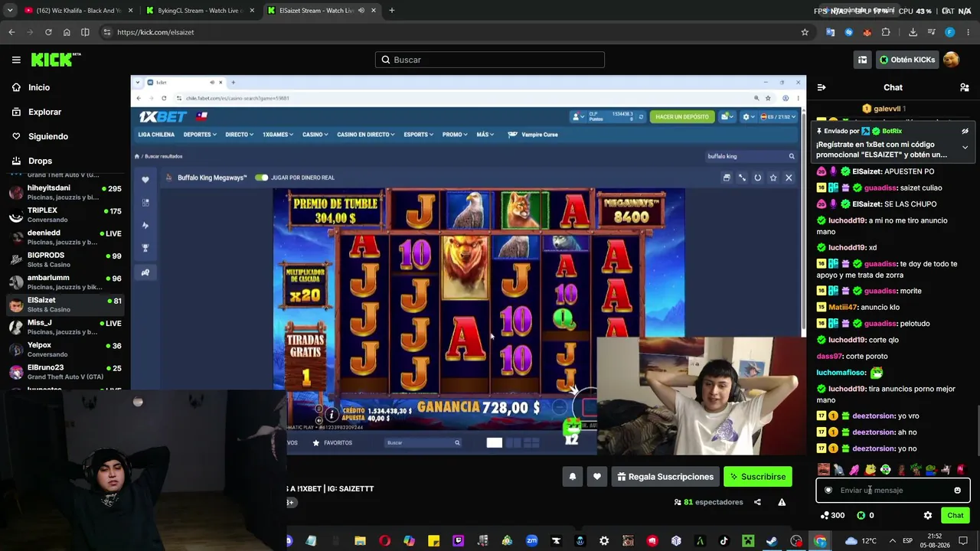The image size is (980, 551).
Task: Click search icon in 1xBet buffalo king field
Action: tap(792, 156)
